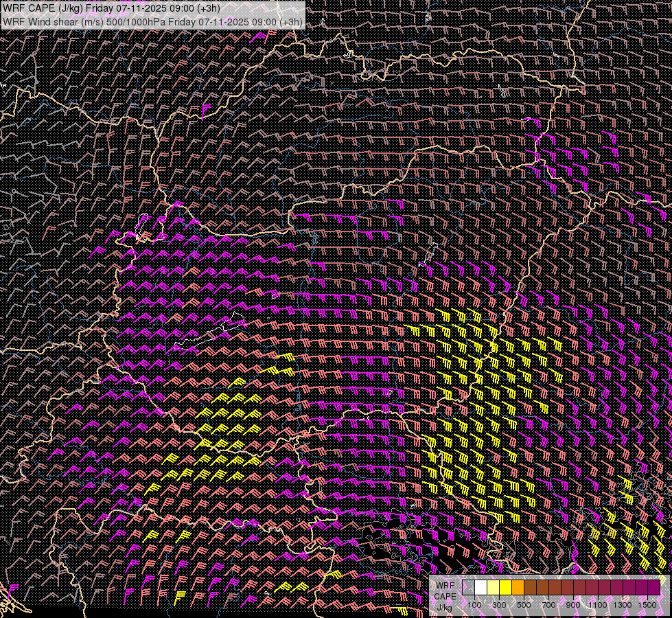Screen dimensions: 672x618
Task: Click the orange swatch in the CAPE legend
Action: pyautogui.click(x=518, y=587)
